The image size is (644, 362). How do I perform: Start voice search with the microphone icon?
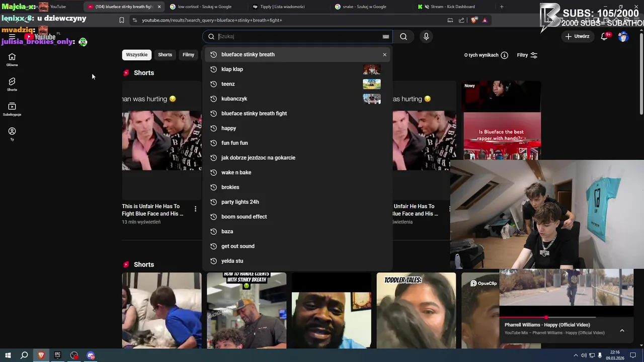(x=426, y=36)
